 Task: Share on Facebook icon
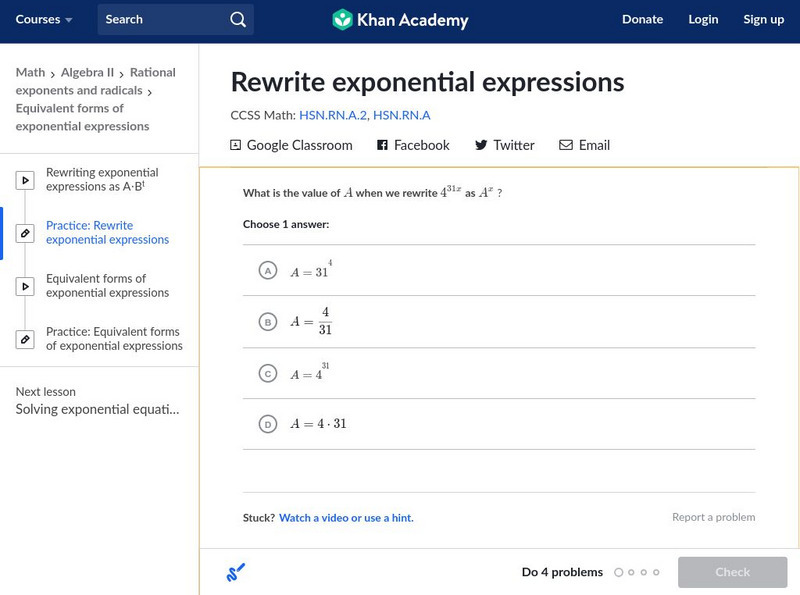pyautogui.click(x=382, y=145)
